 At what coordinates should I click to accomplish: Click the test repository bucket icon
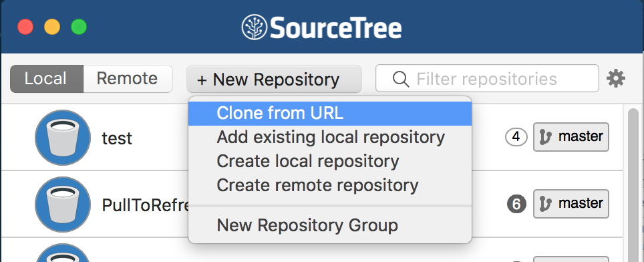coord(63,138)
